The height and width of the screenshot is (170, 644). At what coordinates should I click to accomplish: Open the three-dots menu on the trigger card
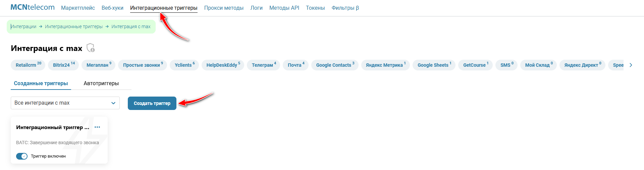tap(97, 127)
